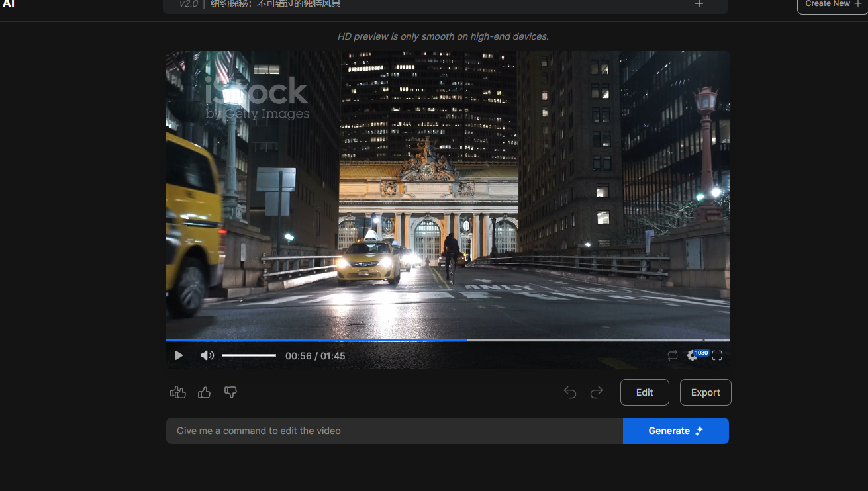
Task: Play the video preview
Action: tap(179, 355)
